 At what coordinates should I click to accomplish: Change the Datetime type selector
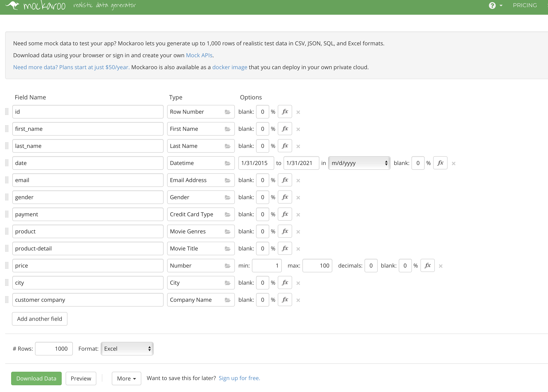tap(201, 163)
